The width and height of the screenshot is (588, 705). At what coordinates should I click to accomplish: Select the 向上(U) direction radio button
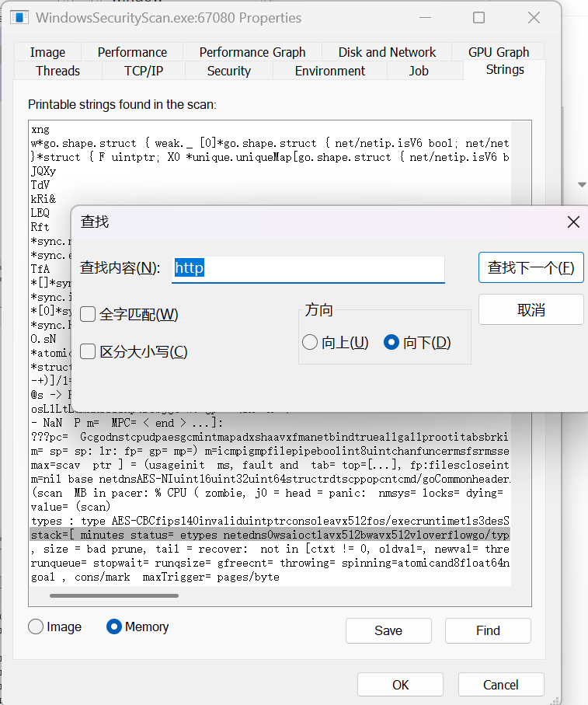pyautogui.click(x=310, y=343)
